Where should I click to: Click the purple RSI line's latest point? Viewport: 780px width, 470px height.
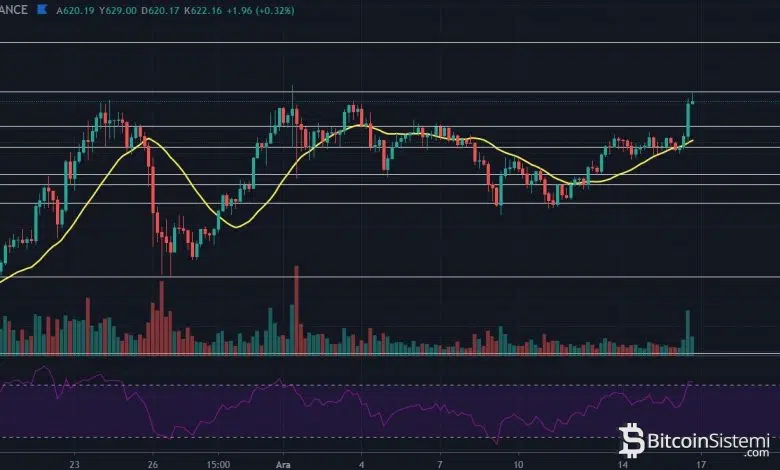(691, 381)
